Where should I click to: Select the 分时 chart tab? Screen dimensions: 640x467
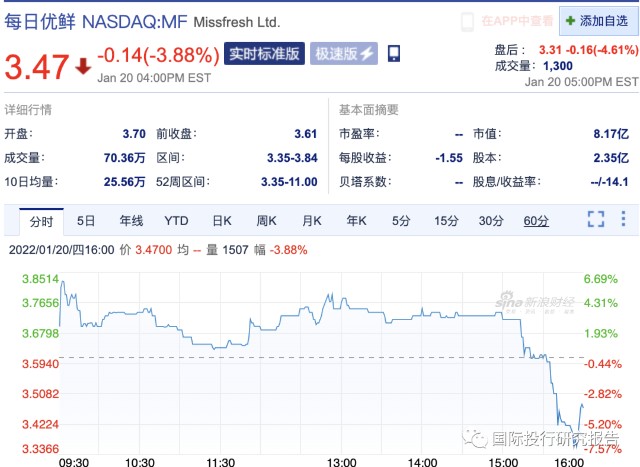[41, 221]
